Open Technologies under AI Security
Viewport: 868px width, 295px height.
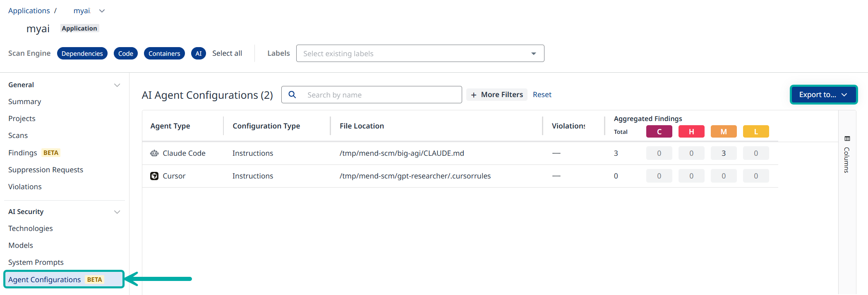[x=31, y=228]
